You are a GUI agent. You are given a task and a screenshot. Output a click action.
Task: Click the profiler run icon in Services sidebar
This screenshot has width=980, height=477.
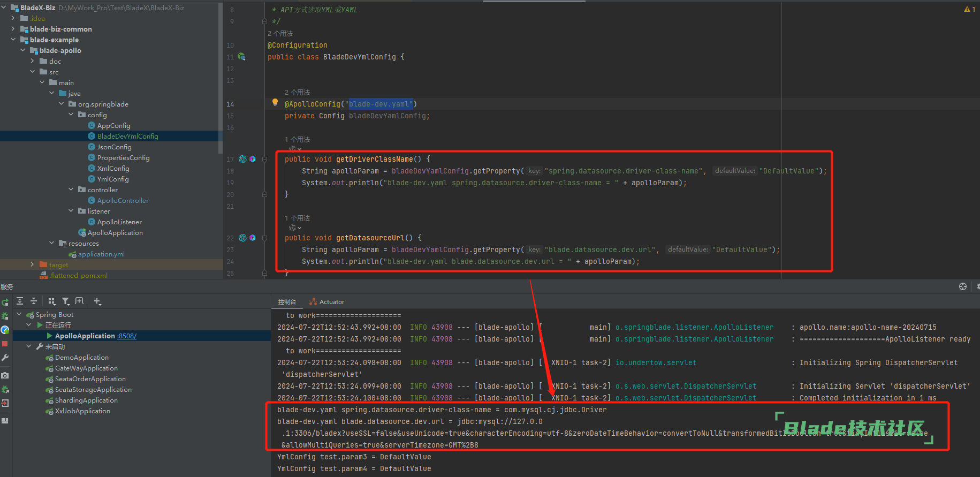(x=5, y=330)
